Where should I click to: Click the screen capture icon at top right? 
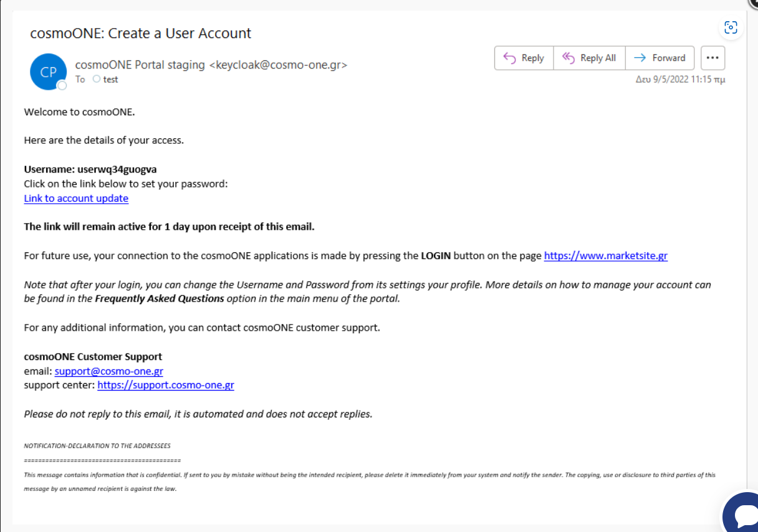(731, 27)
